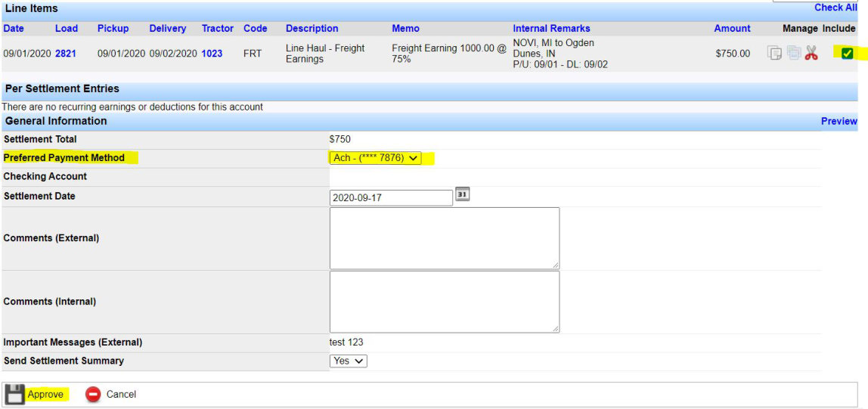Select the FRT code cell
The width and height of the screenshot is (868, 409).
(x=253, y=54)
